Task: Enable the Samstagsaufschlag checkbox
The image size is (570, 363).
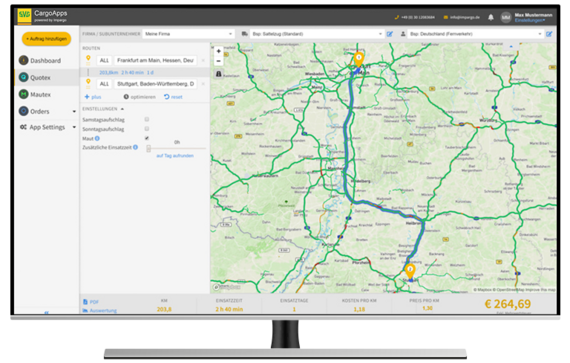Action: [147, 119]
